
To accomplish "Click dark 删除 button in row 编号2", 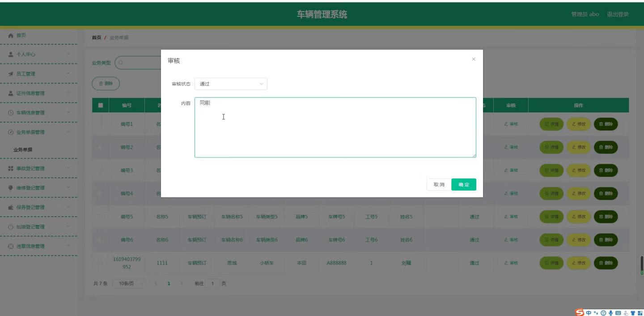I will point(606,147).
